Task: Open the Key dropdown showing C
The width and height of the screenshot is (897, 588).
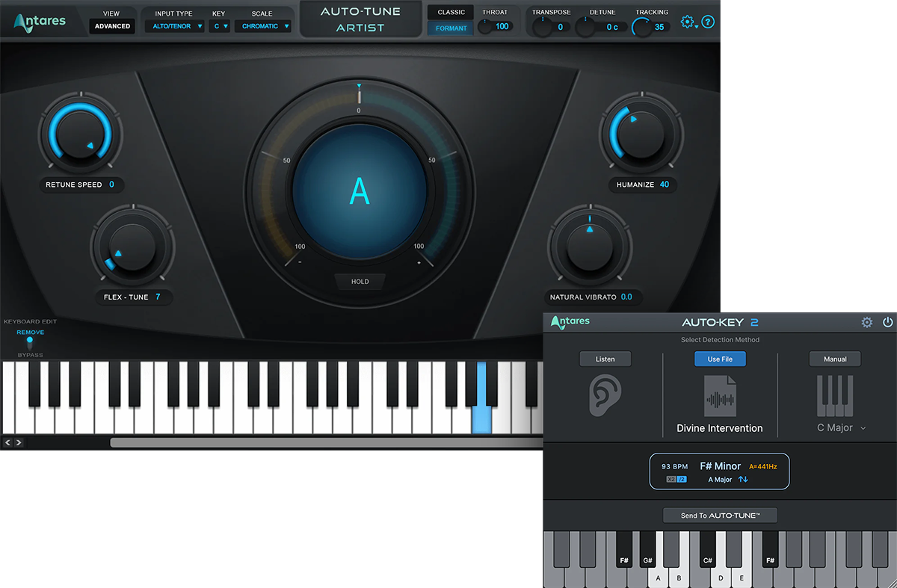Action: tap(220, 26)
